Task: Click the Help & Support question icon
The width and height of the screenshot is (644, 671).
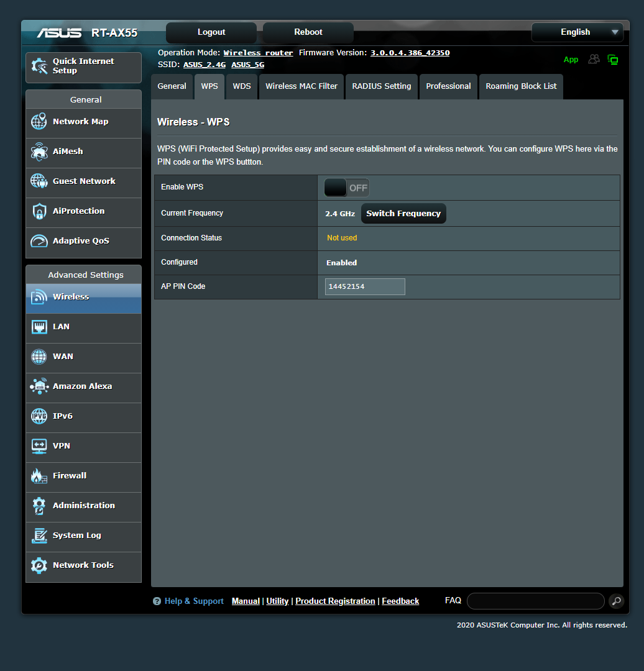Action: click(x=157, y=601)
